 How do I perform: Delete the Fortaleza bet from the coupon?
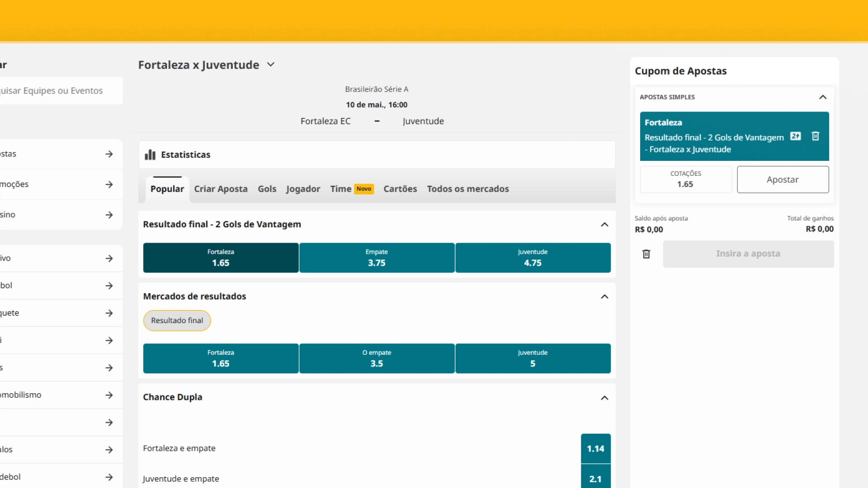click(x=815, y=136)
